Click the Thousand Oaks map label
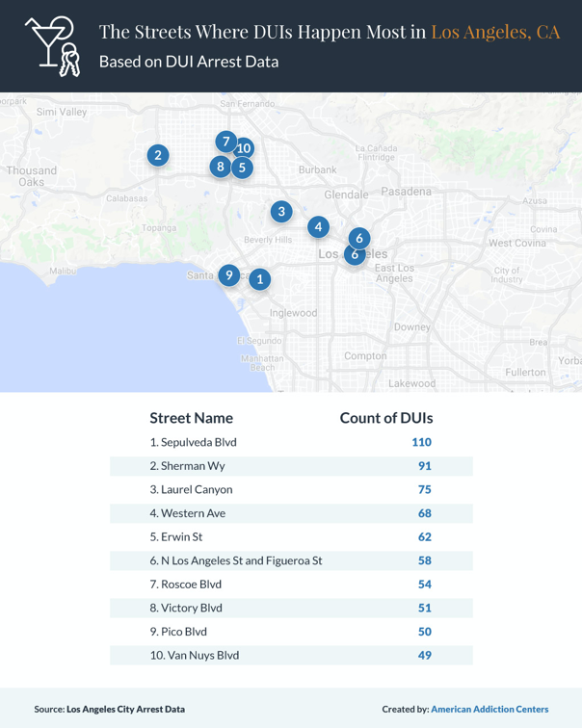The image size is (582, 728). point(32,176)
